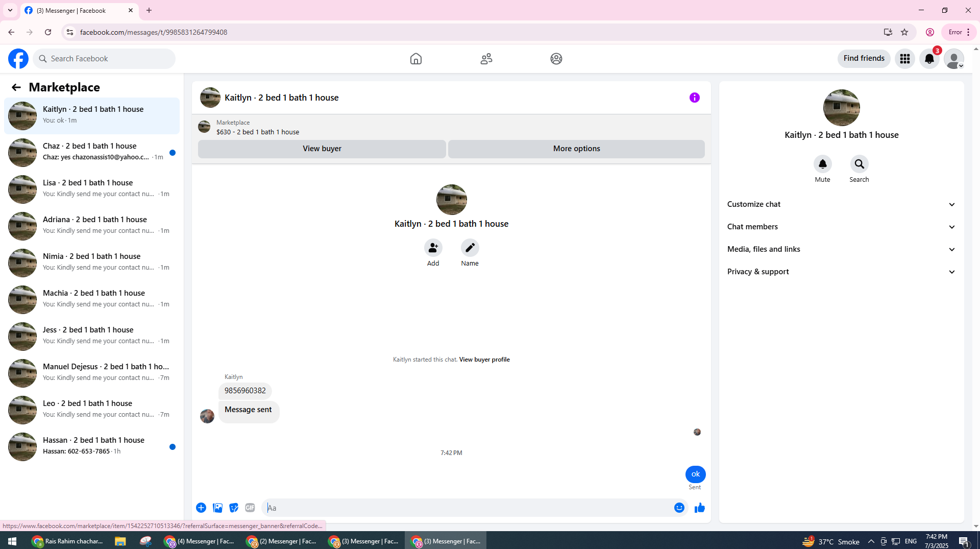980x549 pixels.
Task: Open the Machia conversation
Action: (92, 299)
